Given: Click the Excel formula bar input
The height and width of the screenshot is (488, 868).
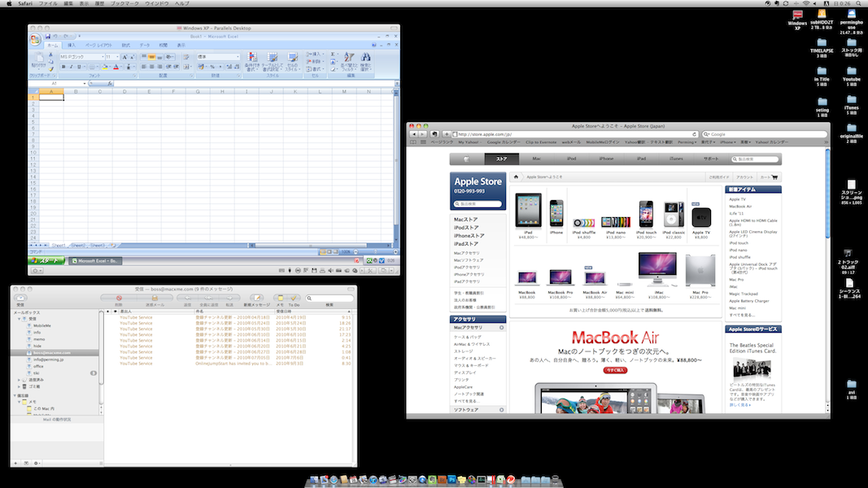Looking at the screenshot, I should [x=254, y=84].
